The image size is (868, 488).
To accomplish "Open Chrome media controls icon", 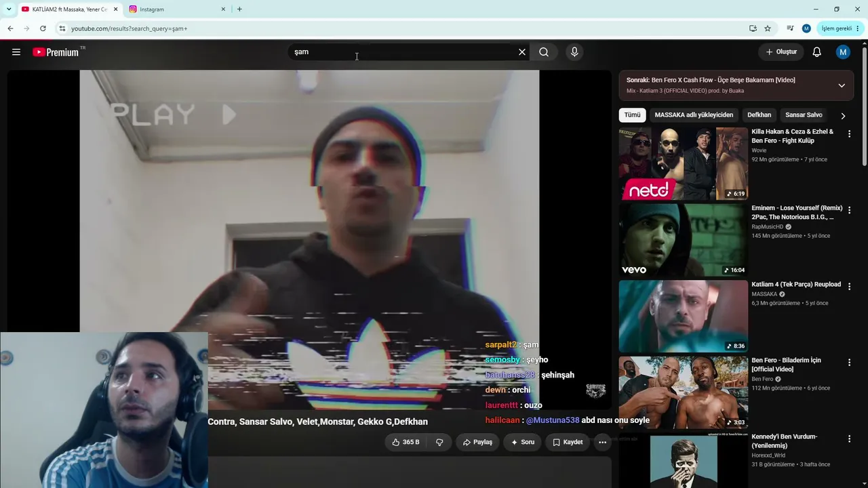I will (x=790, y=28).
